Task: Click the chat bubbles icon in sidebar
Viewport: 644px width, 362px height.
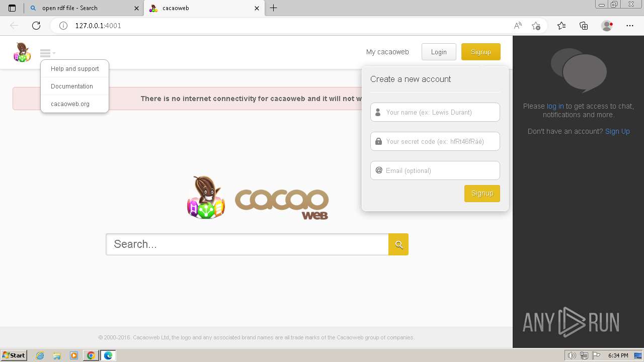Action: (579, 69)
